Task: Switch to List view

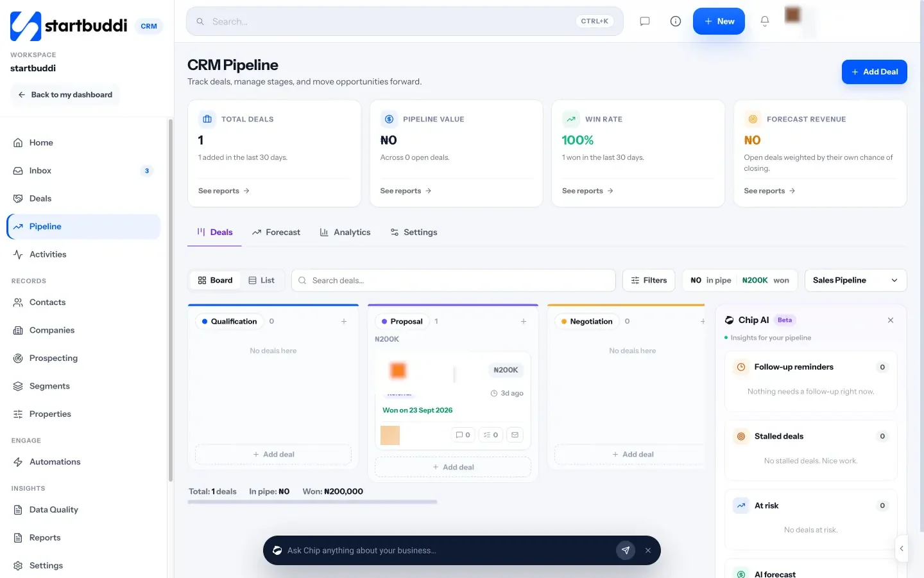Action: tap(262, 281)
